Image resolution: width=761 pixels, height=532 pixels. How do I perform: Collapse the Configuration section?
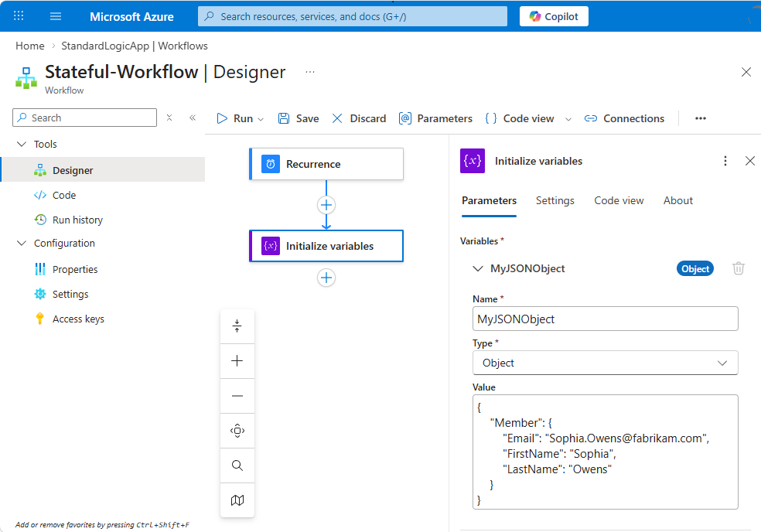tap(22, 243)
